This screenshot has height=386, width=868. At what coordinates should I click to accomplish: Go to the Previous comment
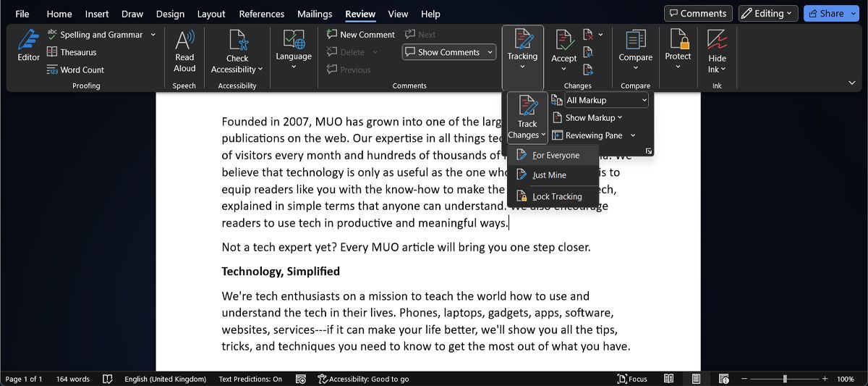349,70
